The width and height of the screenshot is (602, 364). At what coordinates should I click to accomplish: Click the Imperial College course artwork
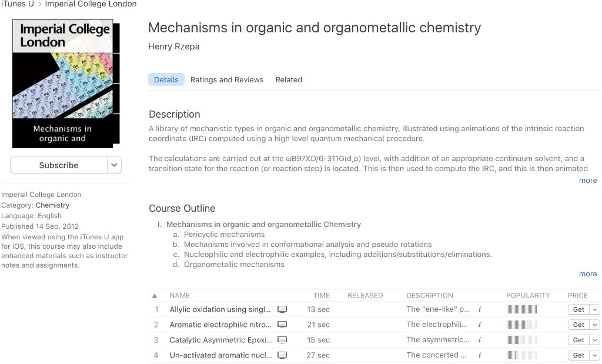coord(66,84)
